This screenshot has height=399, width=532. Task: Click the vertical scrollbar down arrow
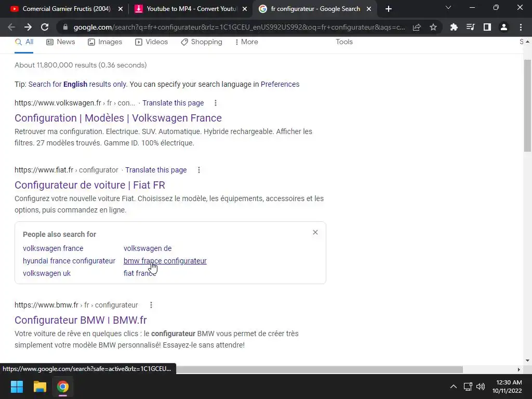point(527,361)
